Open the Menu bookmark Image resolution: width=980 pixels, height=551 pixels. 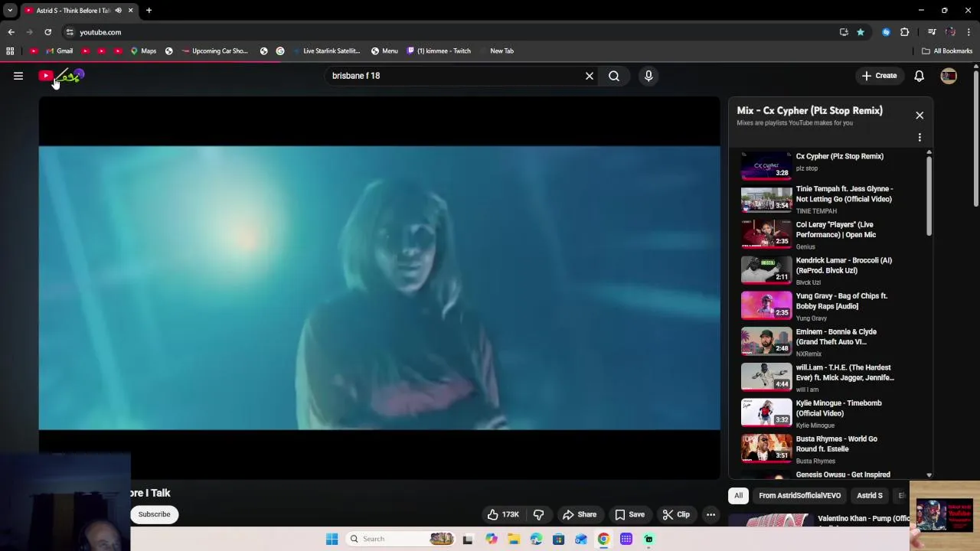[x=384, y=51]
